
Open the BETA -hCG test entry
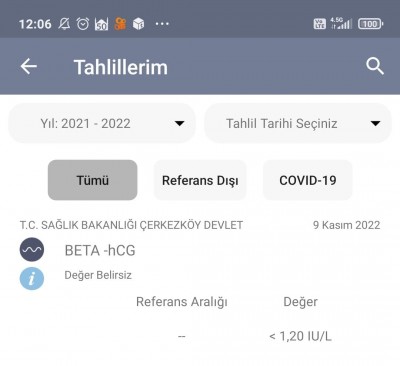(x=100, y=250)
